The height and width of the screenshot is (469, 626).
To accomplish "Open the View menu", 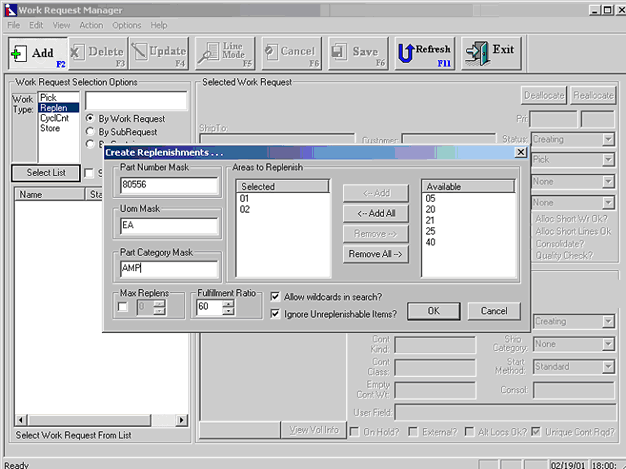I will [x=61, y=25].
